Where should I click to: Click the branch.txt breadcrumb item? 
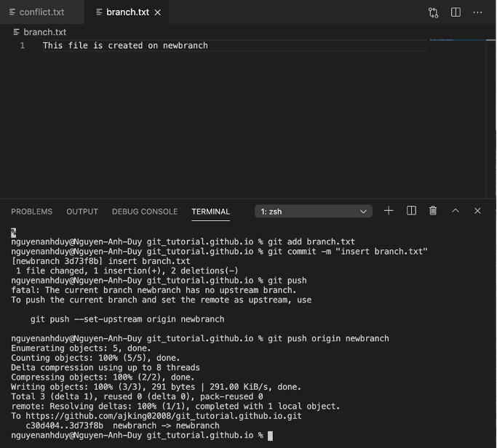[44, 32]
